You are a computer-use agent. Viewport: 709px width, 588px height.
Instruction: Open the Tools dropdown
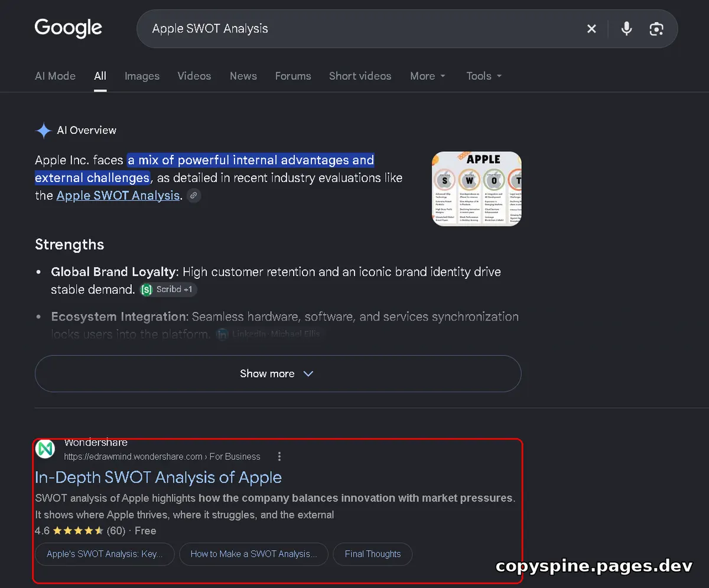pos(484,76)
